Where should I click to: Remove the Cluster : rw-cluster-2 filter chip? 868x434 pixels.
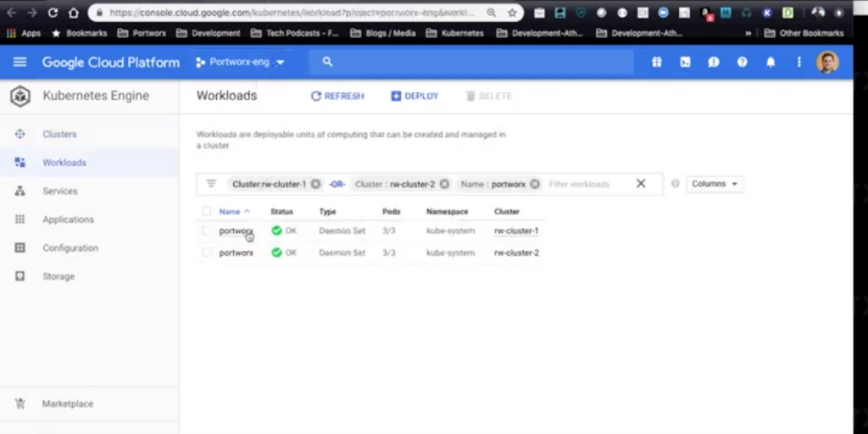tap(444, 184)
